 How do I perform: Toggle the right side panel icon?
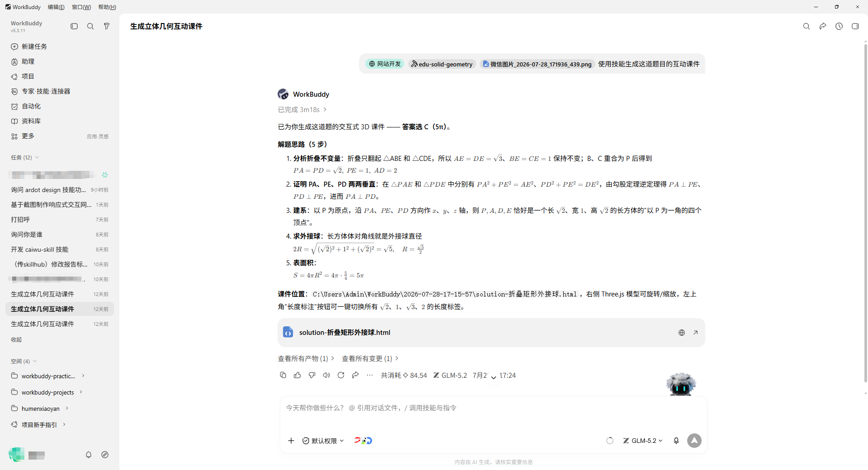(855, 26)
